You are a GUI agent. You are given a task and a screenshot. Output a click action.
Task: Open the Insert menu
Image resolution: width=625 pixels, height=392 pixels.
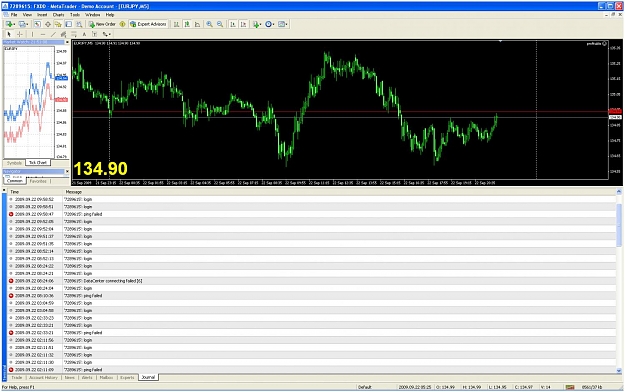tap(42, 15)
